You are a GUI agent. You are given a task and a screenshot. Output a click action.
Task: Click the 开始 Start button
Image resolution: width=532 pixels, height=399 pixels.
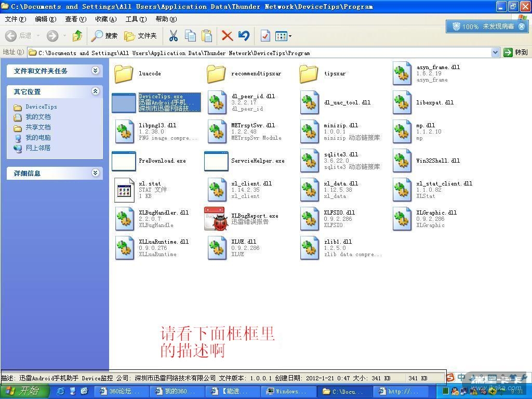point(24,391)
